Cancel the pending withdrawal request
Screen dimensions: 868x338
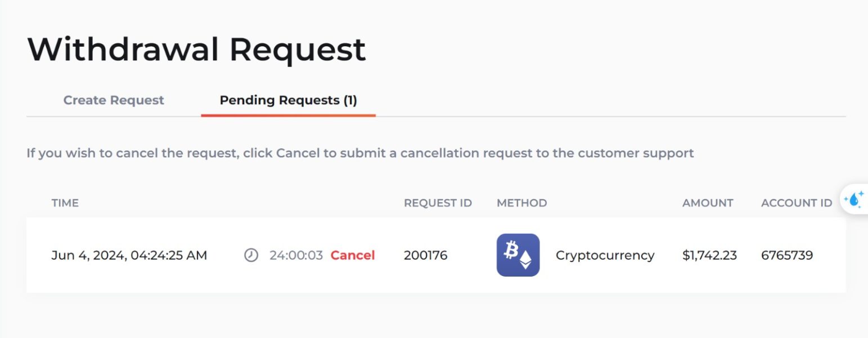[x=353, y=255]
